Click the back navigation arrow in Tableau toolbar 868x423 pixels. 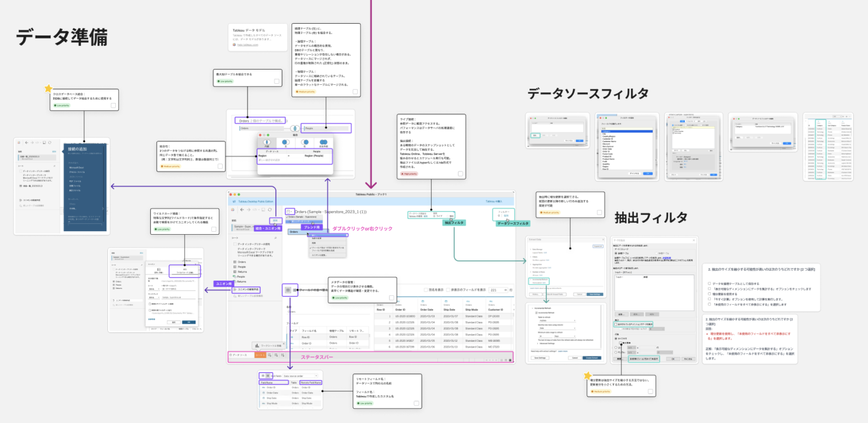(x=242, y=210)
